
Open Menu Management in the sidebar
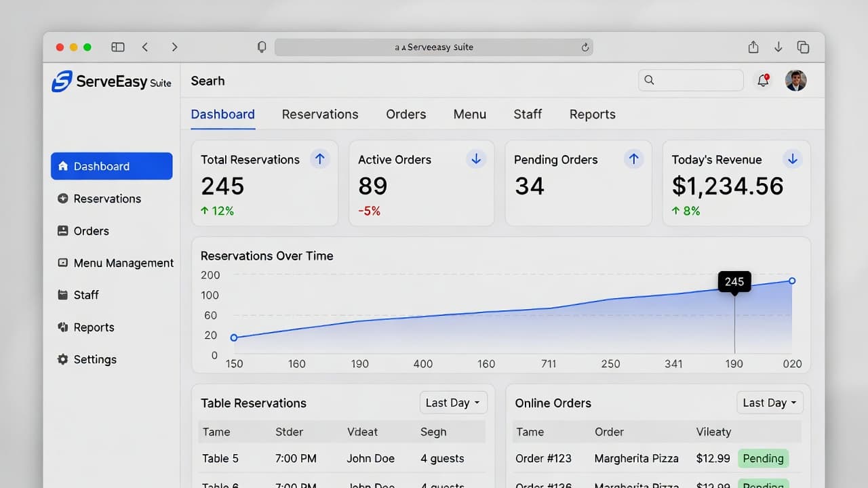pos(123,263)
